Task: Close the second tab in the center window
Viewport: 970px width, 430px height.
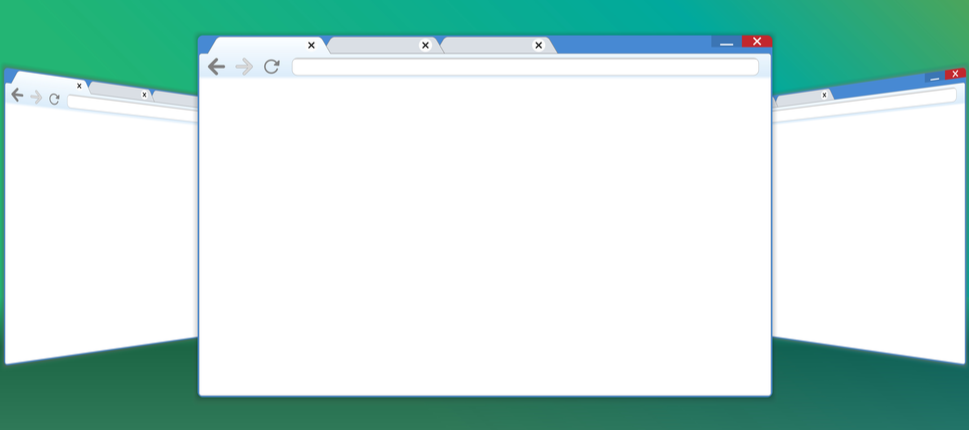Action: click(x=425, y=45)
